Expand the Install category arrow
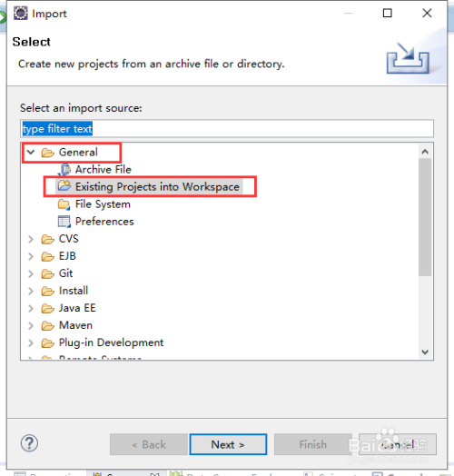Screen dimensions: 454x476 [x=31, y=291]
